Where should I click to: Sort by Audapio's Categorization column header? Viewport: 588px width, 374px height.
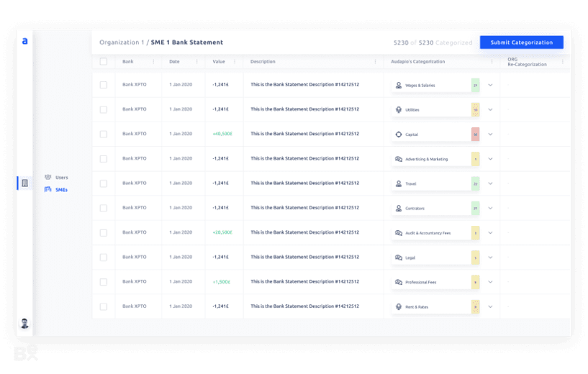tap(417, 61)
